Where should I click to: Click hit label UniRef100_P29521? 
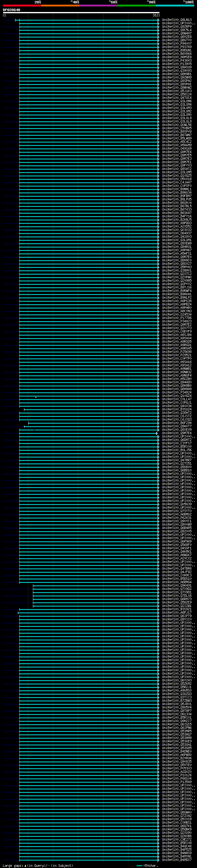[176, 355]
